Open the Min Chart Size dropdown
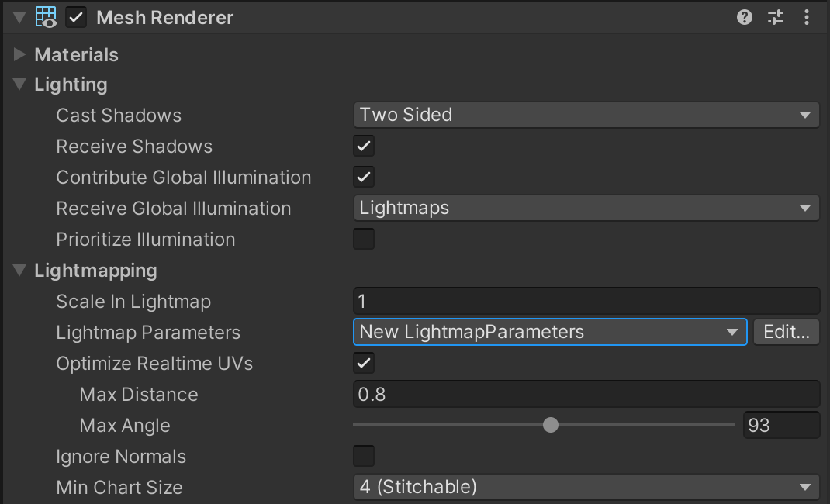 coord(586,487)
